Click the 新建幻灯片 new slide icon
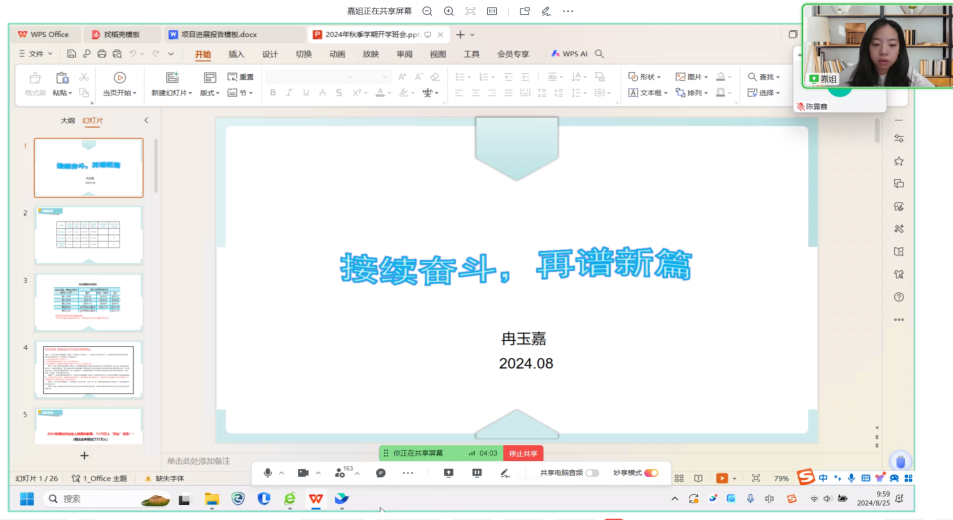 click(172, 78)
